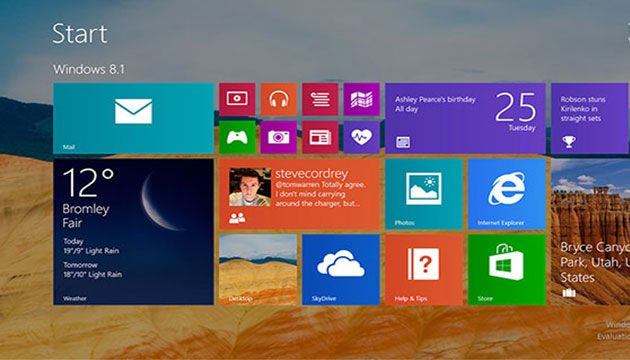Open the Video tile with screen icon
Viewport: 630px width, 360px height.
[237, 99]
